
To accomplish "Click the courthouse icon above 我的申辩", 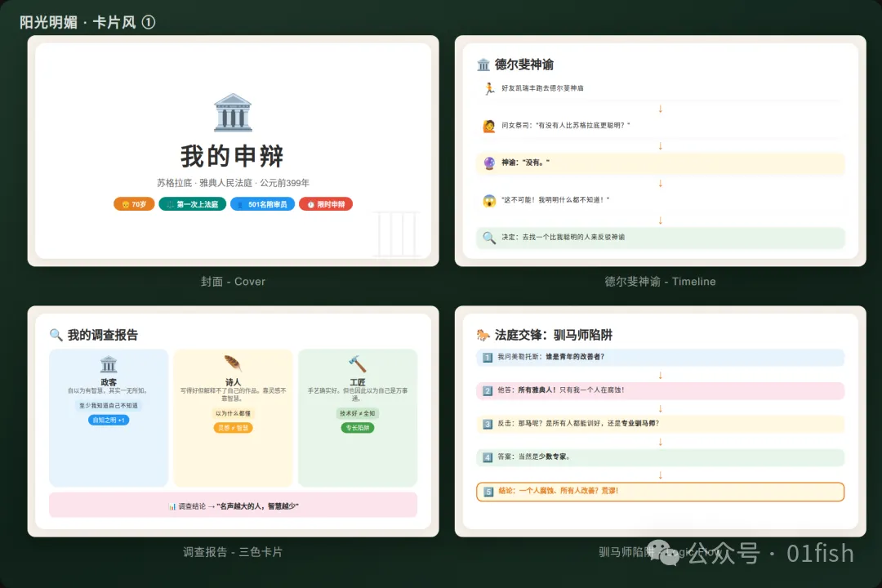I will (x=233, y=113).
